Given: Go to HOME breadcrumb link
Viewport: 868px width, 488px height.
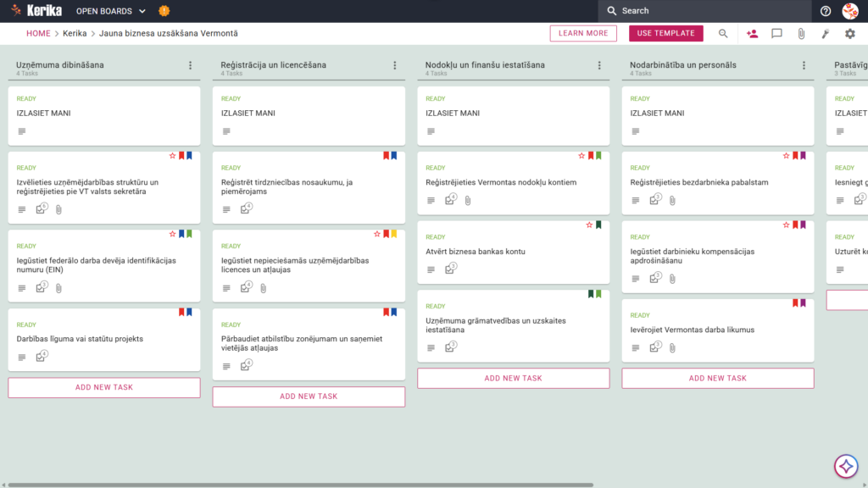Looking at the screenshot, I should [38, 33].
